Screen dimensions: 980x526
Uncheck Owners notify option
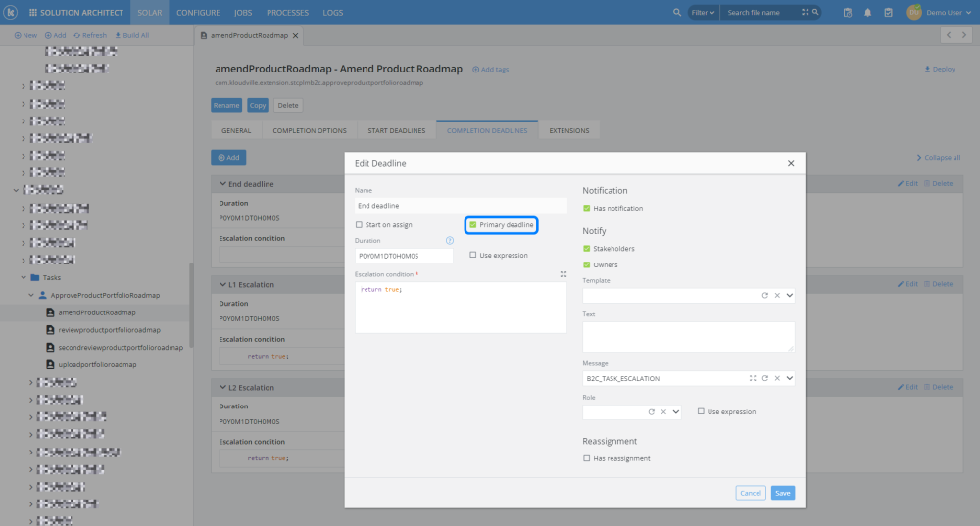pos(586,264)
